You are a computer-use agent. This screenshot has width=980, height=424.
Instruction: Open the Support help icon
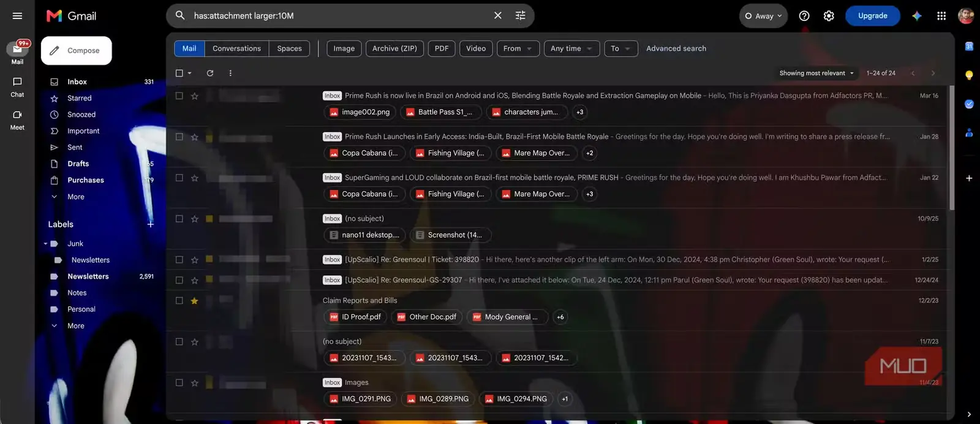click(804, 16)
